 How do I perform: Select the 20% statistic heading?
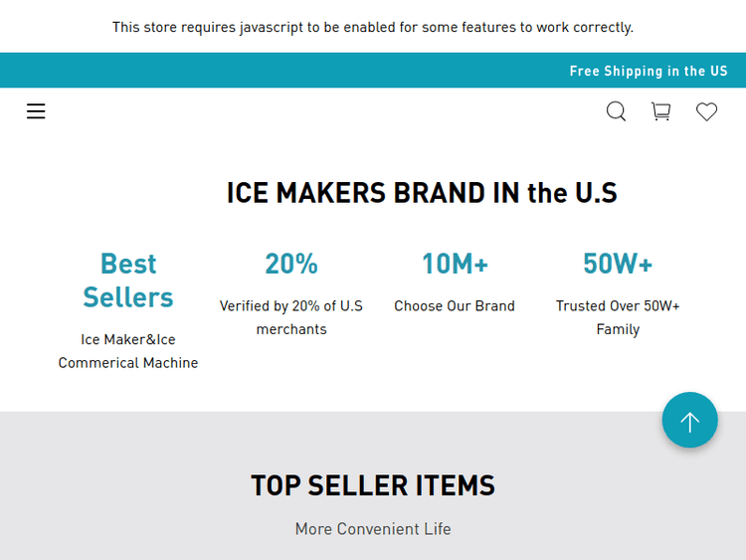pos(291,264)
